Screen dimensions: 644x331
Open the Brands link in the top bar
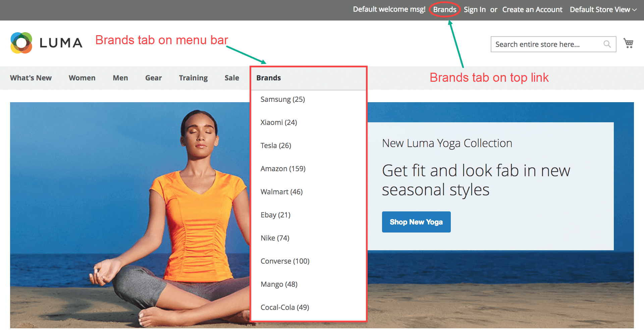point(444,9)
